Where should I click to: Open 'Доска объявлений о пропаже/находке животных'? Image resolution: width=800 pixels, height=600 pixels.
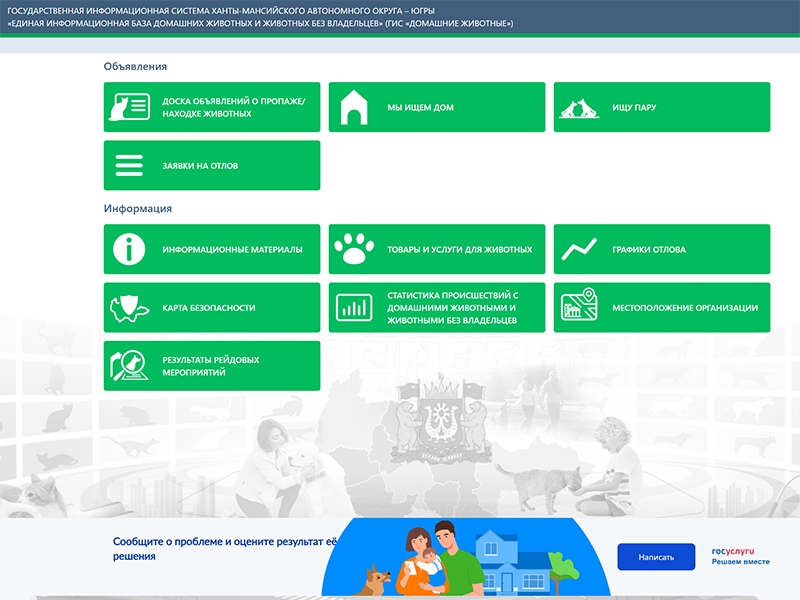tap(212, 107)
